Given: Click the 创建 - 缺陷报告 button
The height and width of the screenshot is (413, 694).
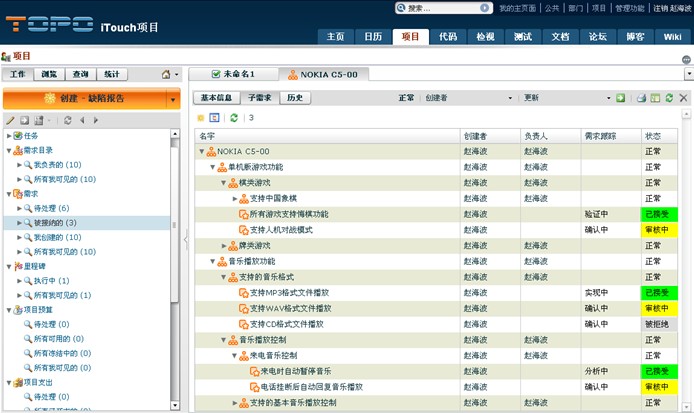Looking at the screenshot, I should click(x=85, y=99).
